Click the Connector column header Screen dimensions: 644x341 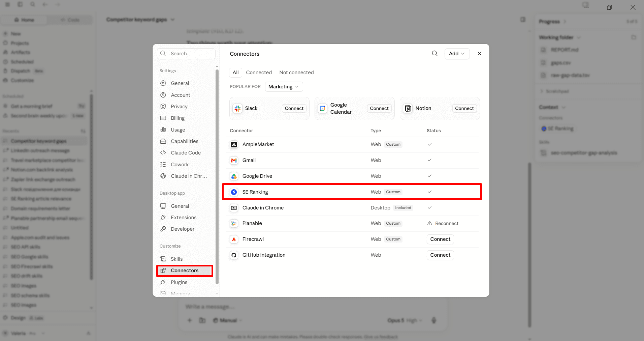click(x=241, y=131)
